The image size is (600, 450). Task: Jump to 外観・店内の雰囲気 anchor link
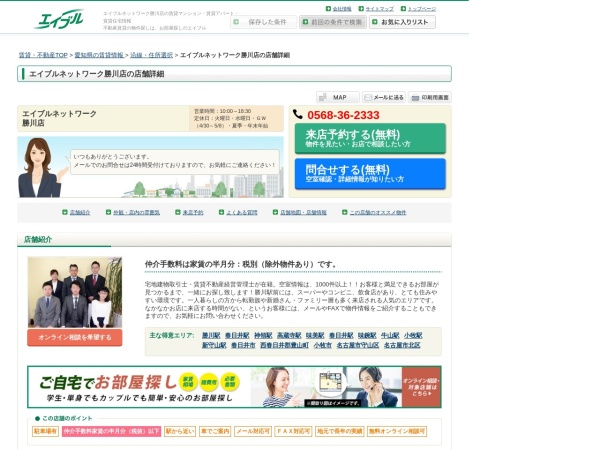136,212
